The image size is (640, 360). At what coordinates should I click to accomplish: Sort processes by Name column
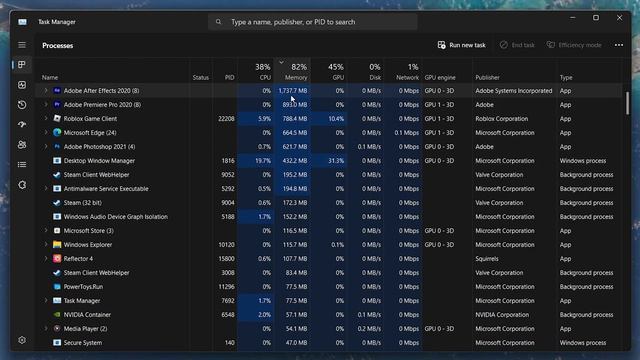tap(50, 78)
